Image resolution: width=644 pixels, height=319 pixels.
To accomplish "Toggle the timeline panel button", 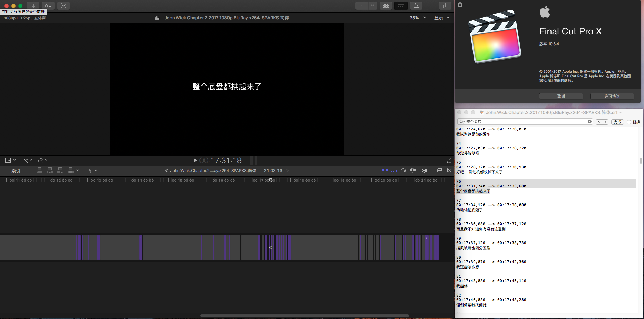I will click(401, 6).
